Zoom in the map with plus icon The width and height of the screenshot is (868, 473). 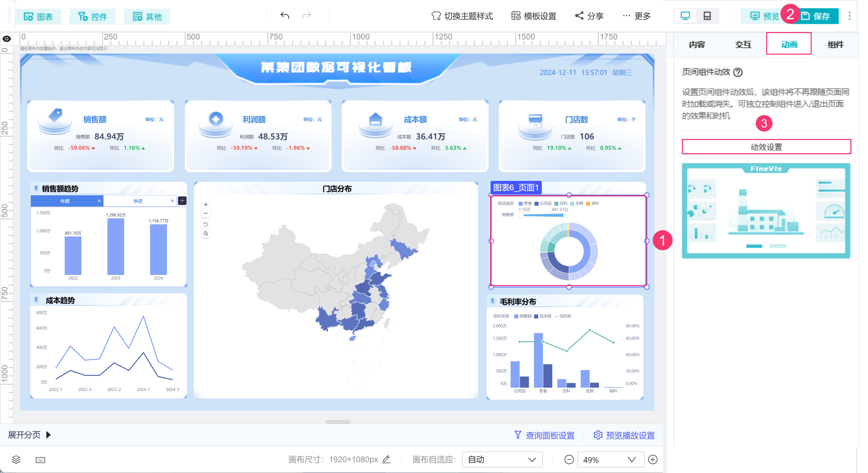(206, 205)
